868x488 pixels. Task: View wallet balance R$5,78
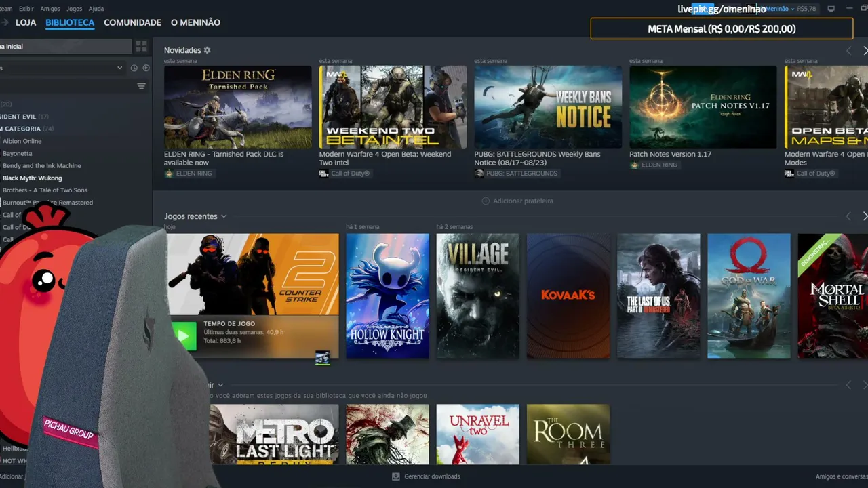807,9
